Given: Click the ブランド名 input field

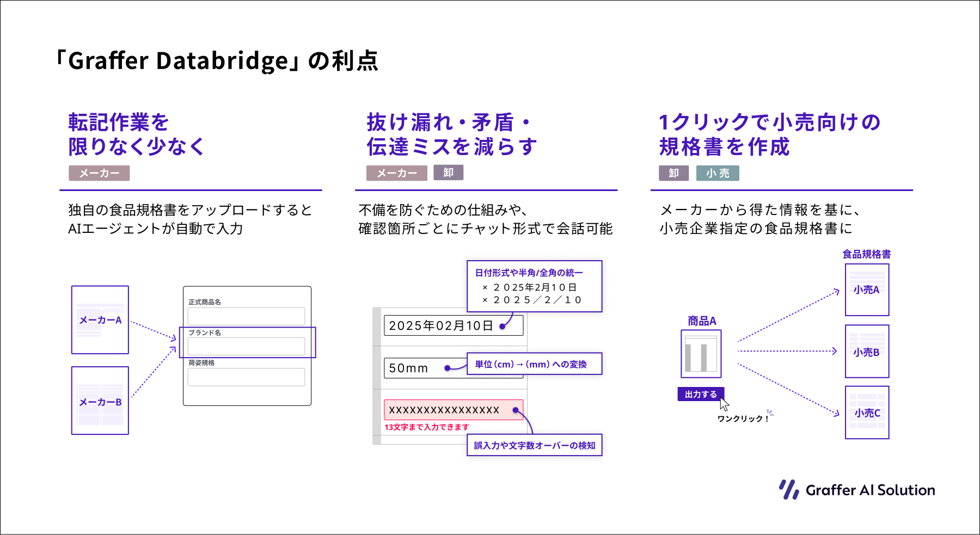Looking at the screenshot, I should coord(246,346).
